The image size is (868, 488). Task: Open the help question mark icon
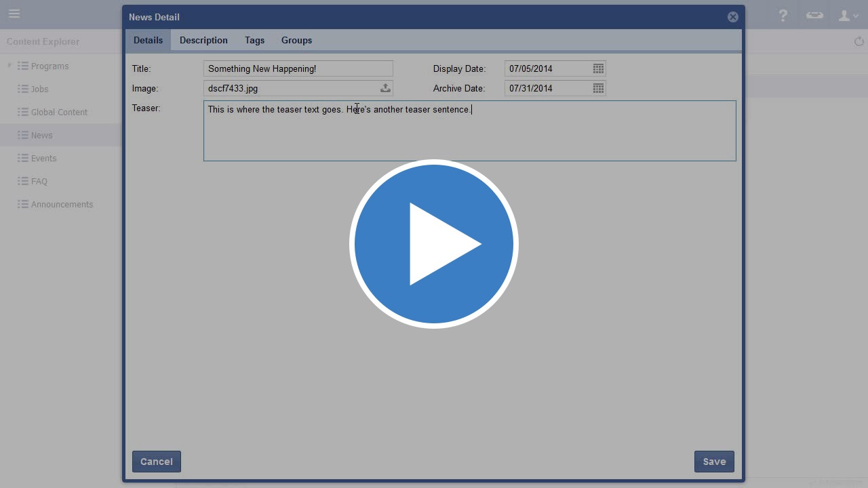coord(783,15)
